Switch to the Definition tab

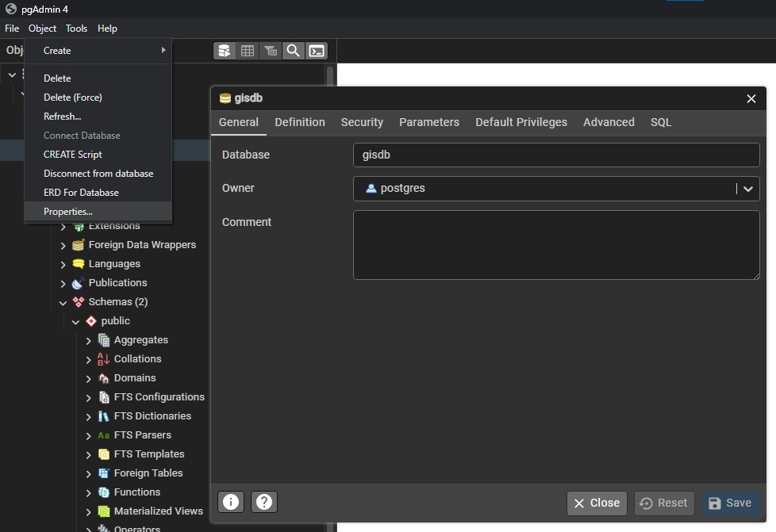click(300, 122)
